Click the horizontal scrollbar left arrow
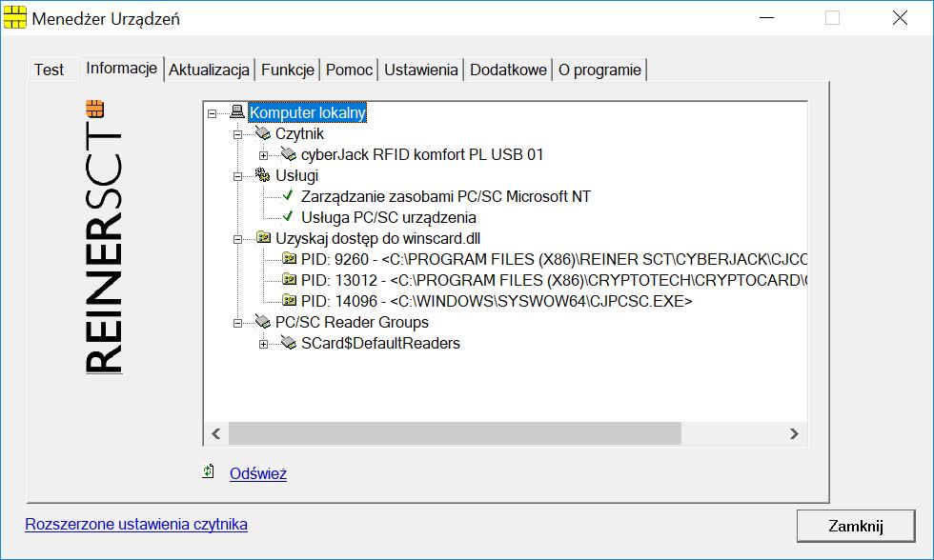Image resolution: width=934 pixels, height=560 pixels. coord(216,434)
